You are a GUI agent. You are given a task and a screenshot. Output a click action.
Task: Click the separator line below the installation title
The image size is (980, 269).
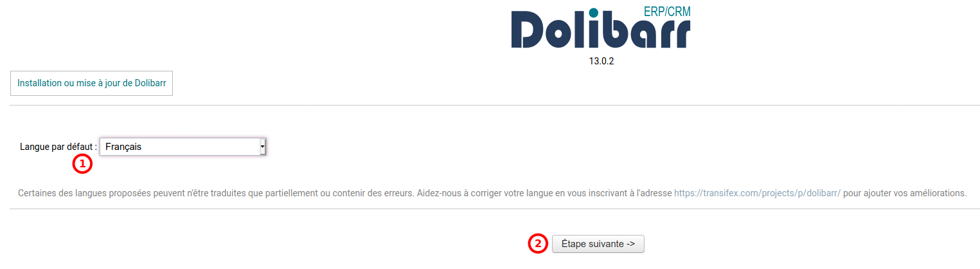pos(495,105)
